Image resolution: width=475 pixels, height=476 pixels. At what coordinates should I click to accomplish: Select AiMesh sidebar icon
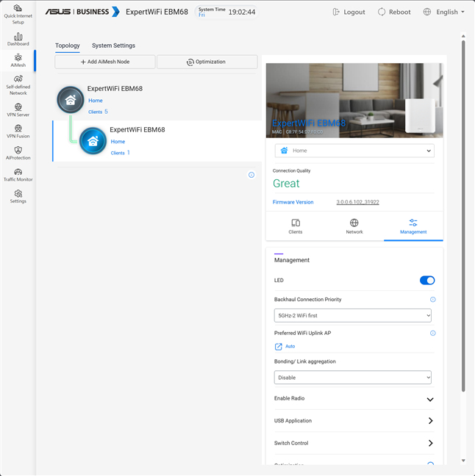(x=18, y=60)
